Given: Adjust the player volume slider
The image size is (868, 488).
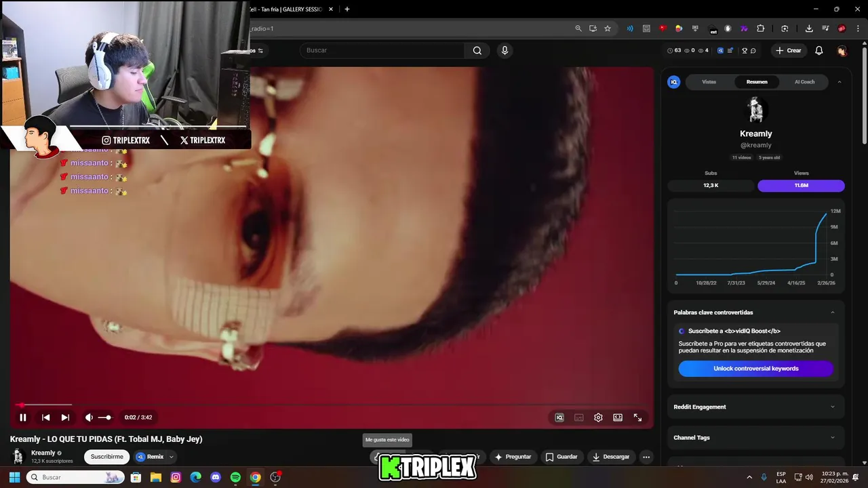Looking at the screenshot, I should click(104, 418).
